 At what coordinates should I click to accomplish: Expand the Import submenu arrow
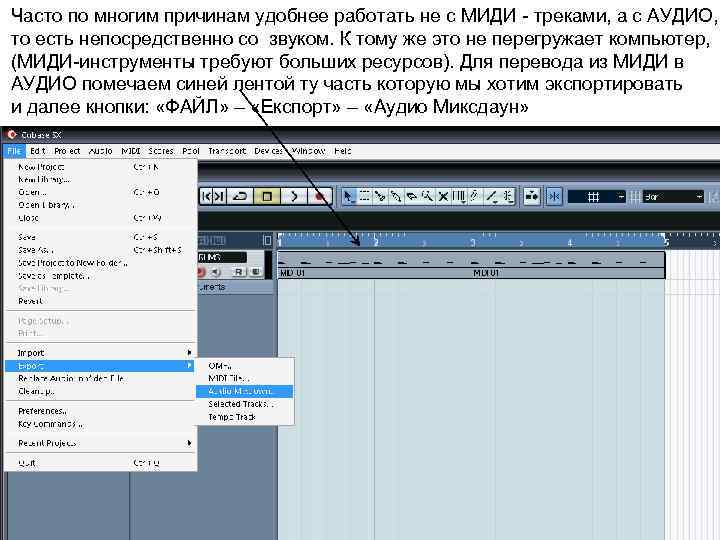pyautogui.click(x=189, y=352)
